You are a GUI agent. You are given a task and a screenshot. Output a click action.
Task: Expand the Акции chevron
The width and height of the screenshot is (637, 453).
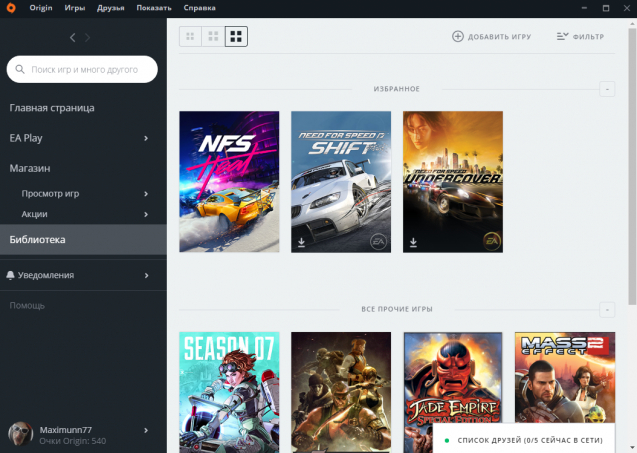coord(146,214)
